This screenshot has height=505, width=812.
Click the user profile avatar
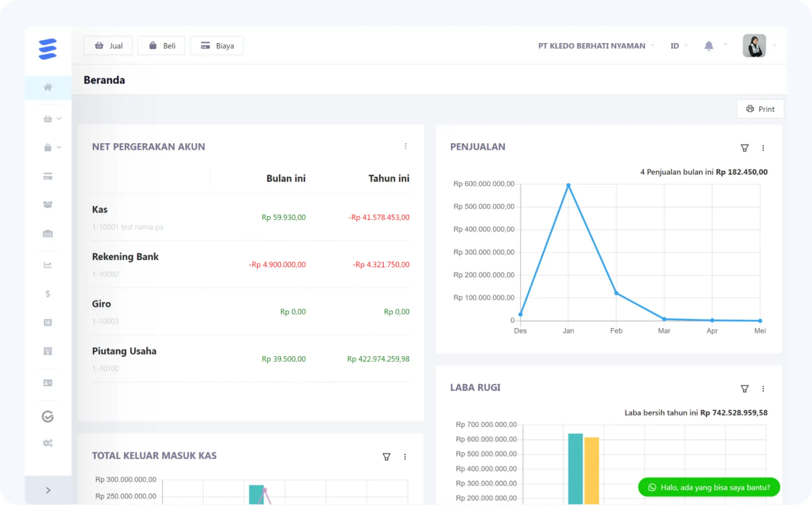point(754,45)
